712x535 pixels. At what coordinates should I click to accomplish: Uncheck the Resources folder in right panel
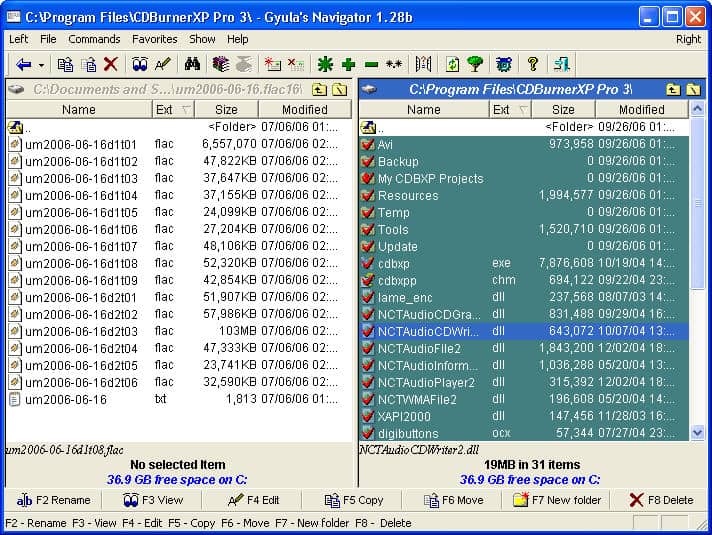[368, 196]
